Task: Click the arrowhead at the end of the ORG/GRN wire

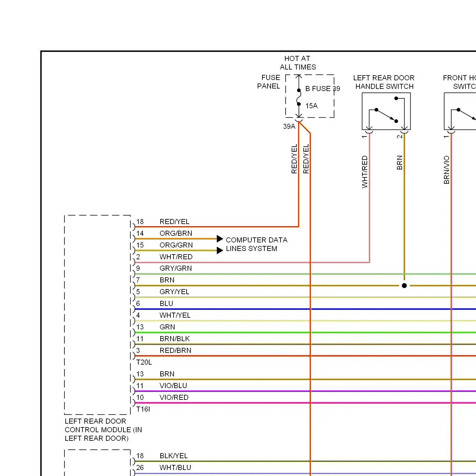Action: [220, 250]
